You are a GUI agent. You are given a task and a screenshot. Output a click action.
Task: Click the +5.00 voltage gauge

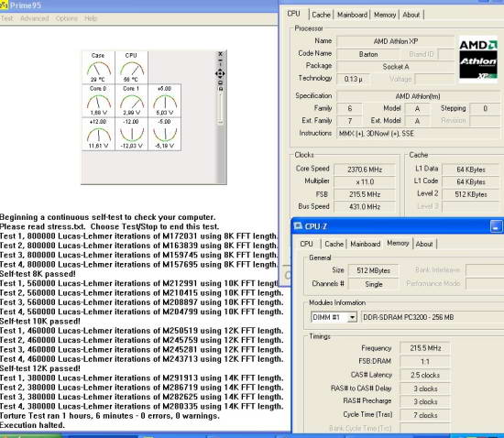point(165,101)
